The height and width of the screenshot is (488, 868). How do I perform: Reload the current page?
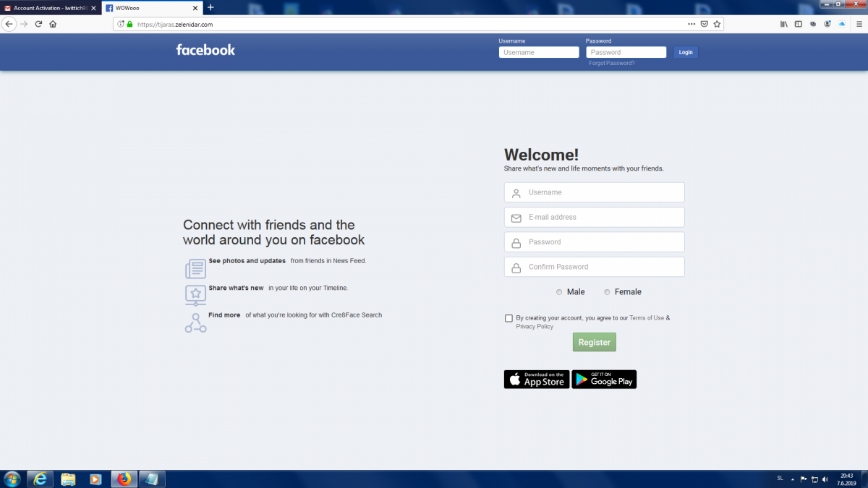coord(38,24)
